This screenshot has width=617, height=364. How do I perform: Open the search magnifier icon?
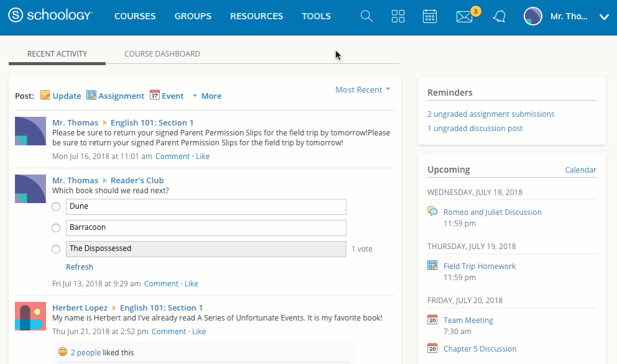(367, 17)
